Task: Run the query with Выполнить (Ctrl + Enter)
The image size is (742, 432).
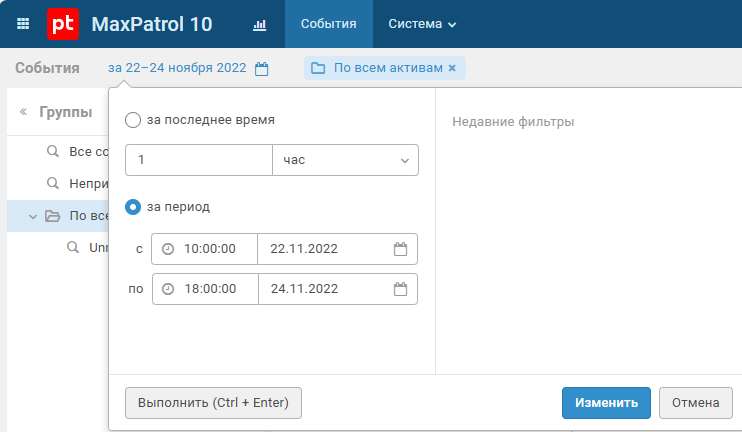Action: tap(213, 403)
